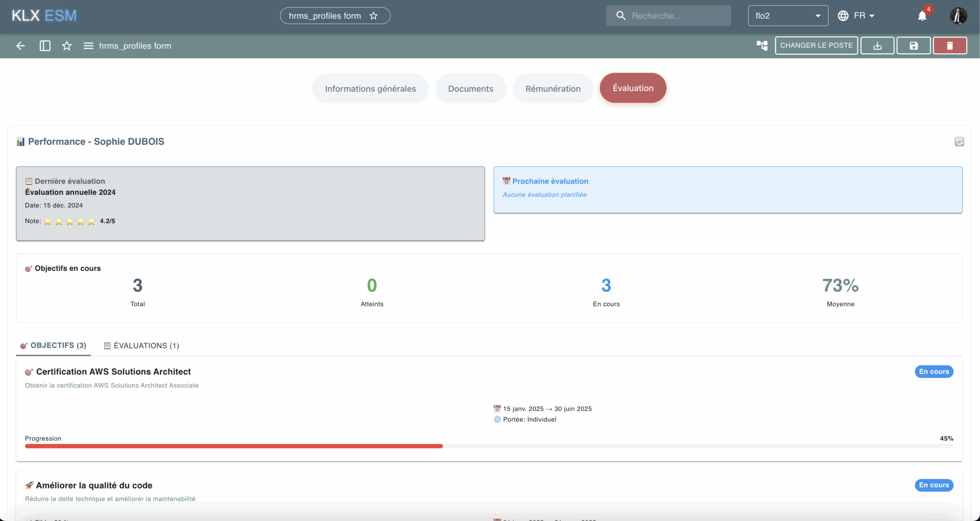The height and width of the screenshot is (521, 980).
Task: Open the ÉVALUATIONS (1) tab
Action: coord(142,346)
